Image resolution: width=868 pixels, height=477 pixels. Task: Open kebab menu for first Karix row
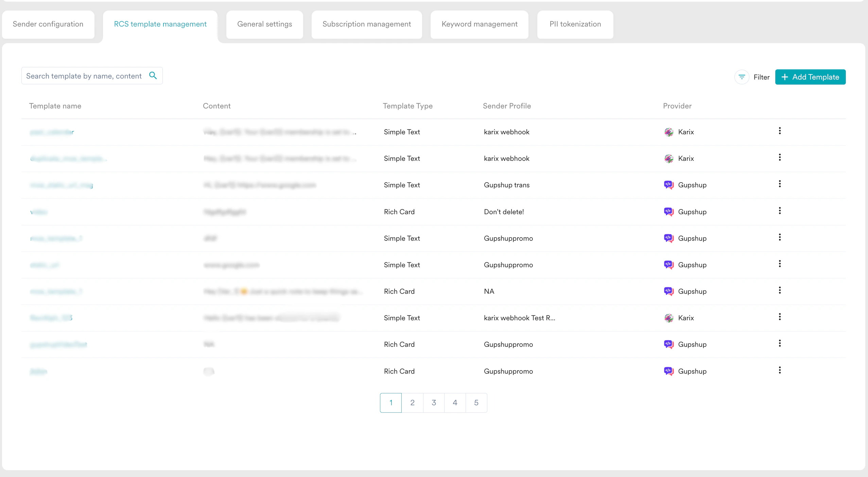click(780, 131)
